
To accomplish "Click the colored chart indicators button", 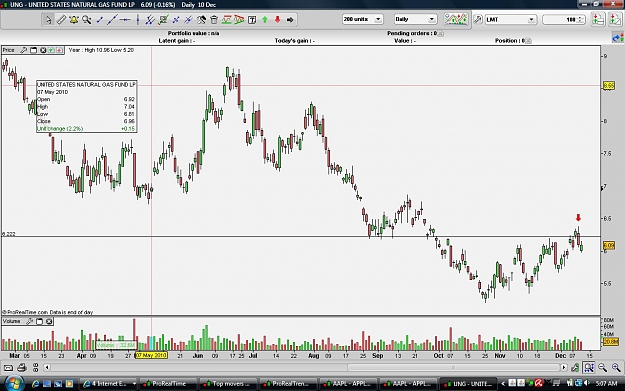I will 456,19.
